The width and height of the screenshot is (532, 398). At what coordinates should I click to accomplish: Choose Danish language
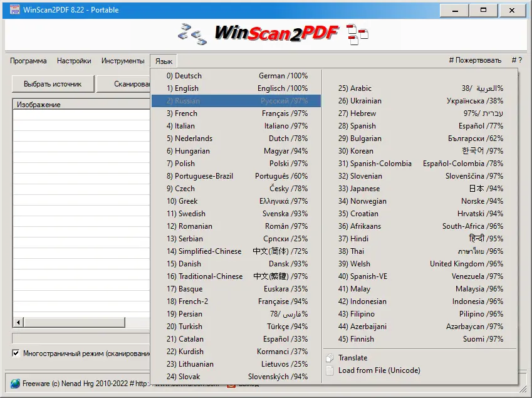pos(236,264)
